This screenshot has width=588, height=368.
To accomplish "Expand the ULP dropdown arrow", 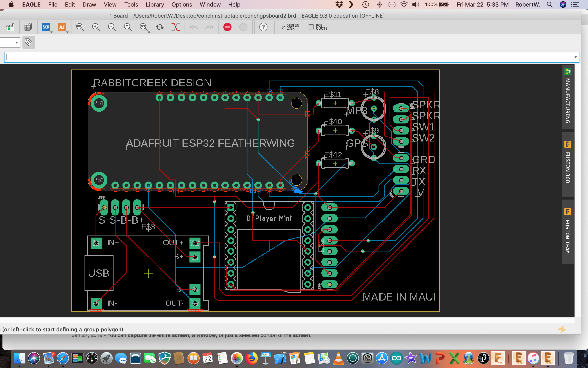I will pos(67,32).
